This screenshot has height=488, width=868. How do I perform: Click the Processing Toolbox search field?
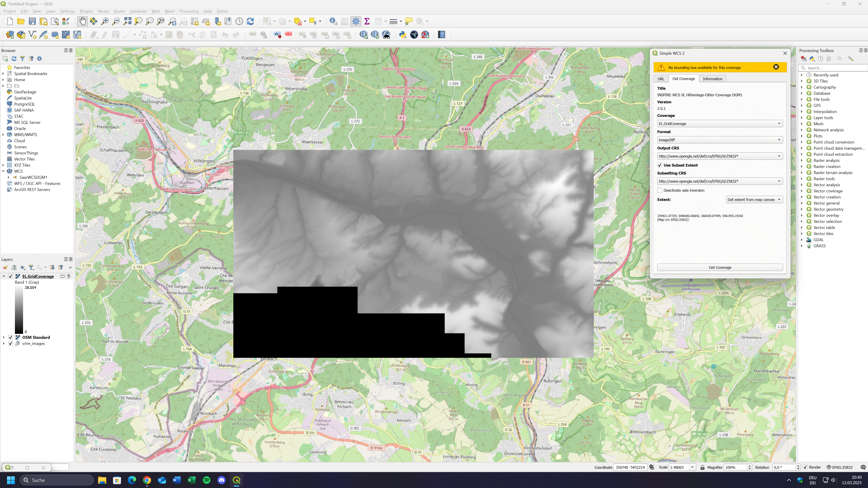coord(836,68)
